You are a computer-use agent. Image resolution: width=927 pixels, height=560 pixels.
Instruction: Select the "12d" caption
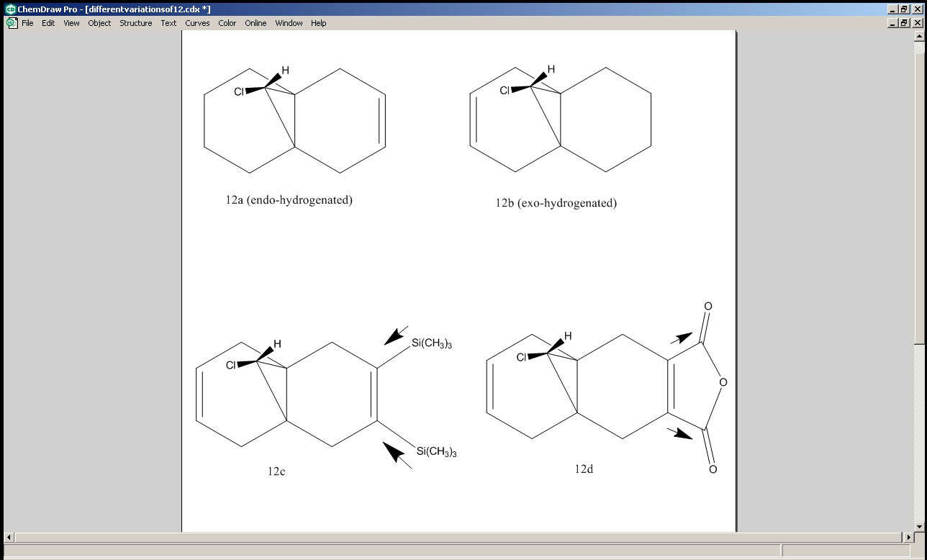click(x=584, y=469)
